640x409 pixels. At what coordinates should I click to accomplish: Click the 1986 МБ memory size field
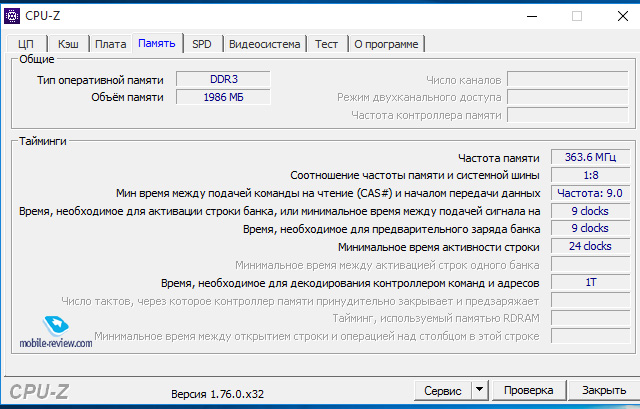pyautogui.click(x=223, y=97)
